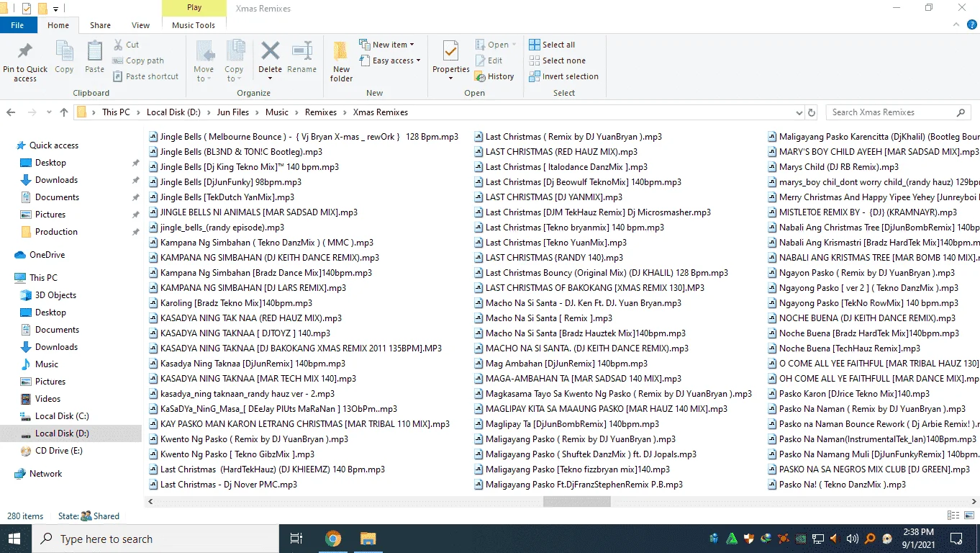980x553 pixels.
Task: Select OneDrive in navigation pane
Action: pyautogui.click(x=47, y=255)
